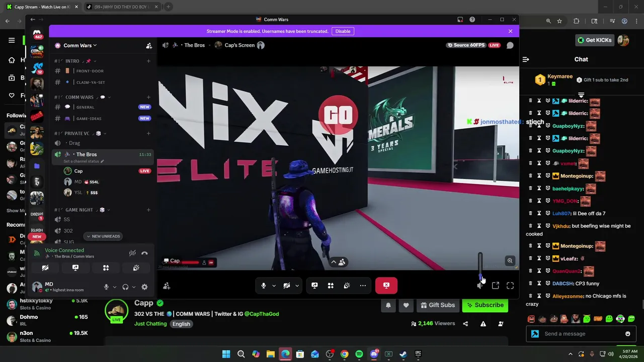
Task: Toggle camera in the call control bar
Action: point(286,286)
